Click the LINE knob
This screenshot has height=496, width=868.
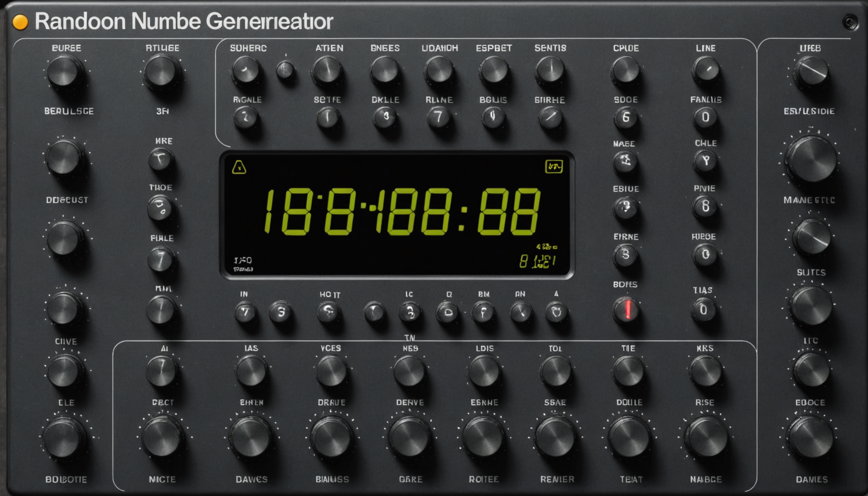point(706,70)
